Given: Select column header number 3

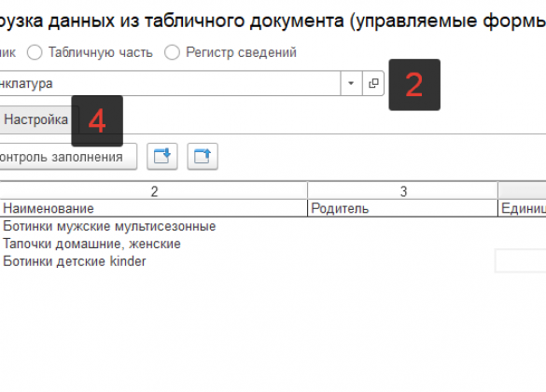Looking at the screenshot, I should [x=403, y=191].
